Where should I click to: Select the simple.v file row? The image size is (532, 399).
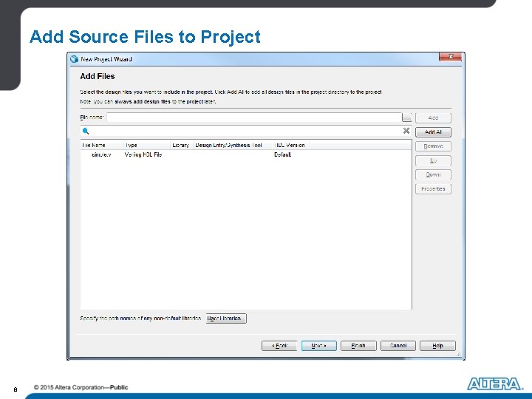pos(246,154)
